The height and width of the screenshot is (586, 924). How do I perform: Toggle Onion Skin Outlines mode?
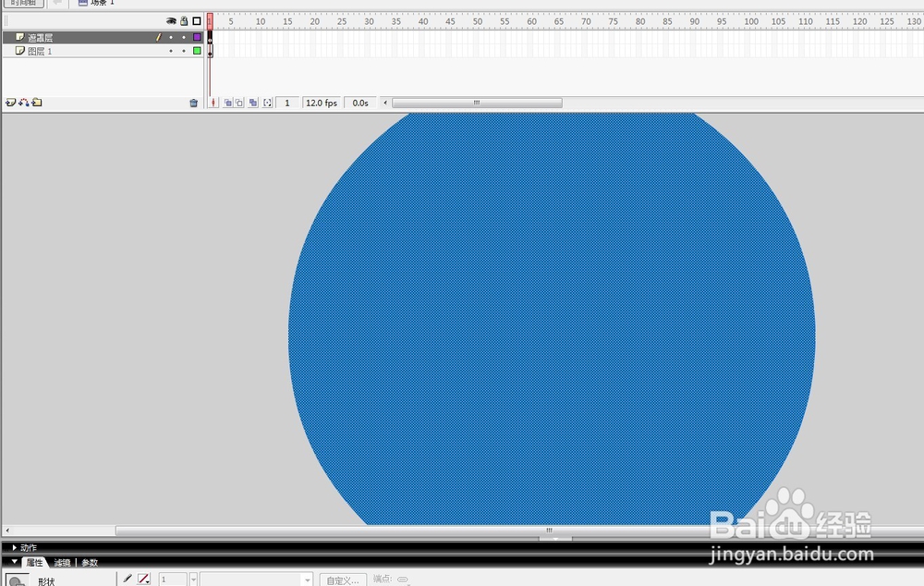(239, 103)
